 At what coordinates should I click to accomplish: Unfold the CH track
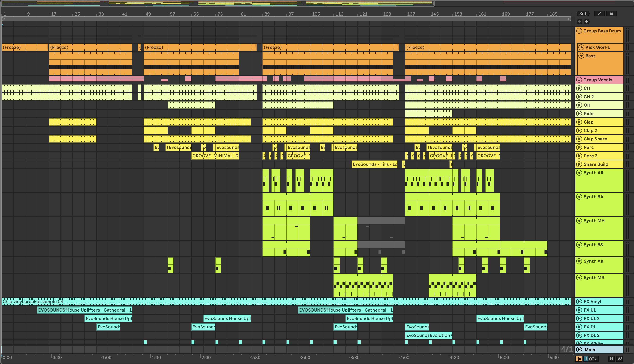(579, 88)
